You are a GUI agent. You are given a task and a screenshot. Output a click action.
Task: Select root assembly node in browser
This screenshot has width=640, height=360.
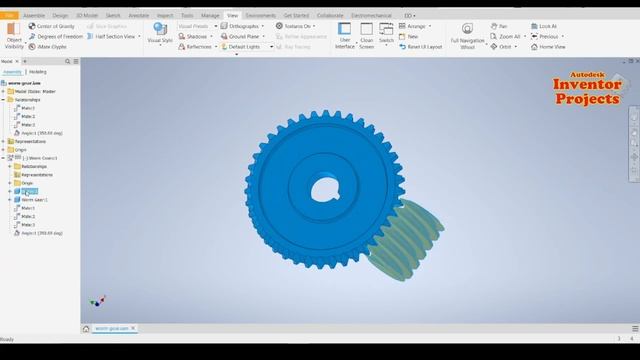[x=21, y=83]
